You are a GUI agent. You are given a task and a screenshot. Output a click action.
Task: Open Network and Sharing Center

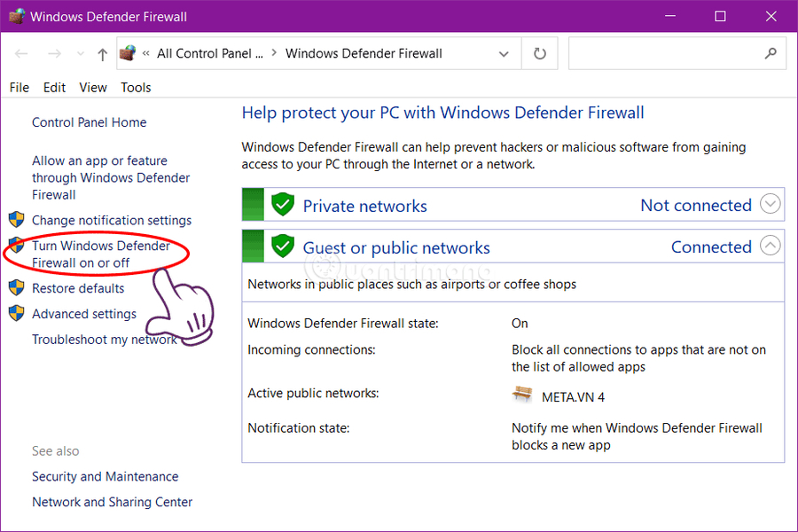pyautogui.click(x=112, y=502)
